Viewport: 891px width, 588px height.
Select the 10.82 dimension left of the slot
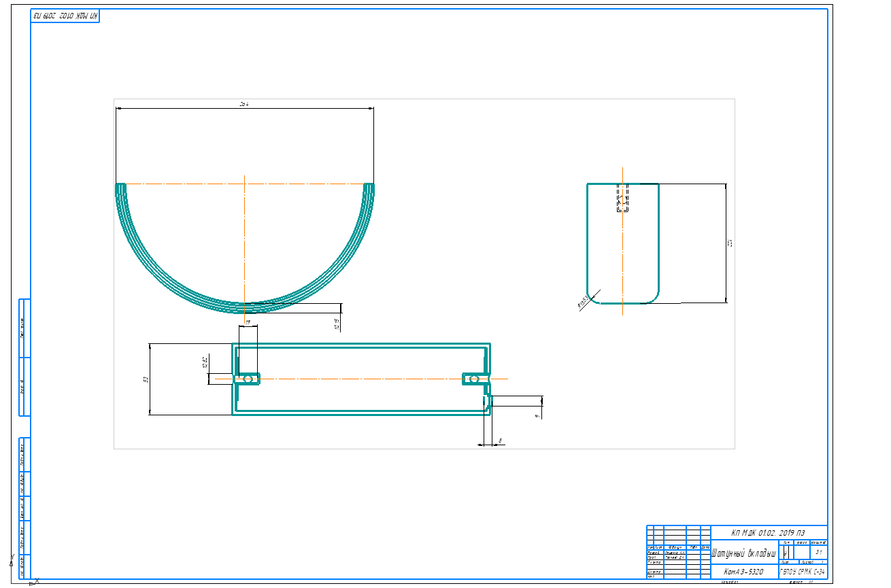205,363
